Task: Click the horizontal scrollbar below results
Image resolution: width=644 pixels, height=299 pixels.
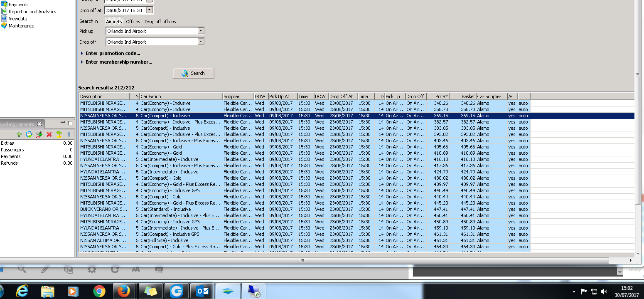Action: coord(302,260)
